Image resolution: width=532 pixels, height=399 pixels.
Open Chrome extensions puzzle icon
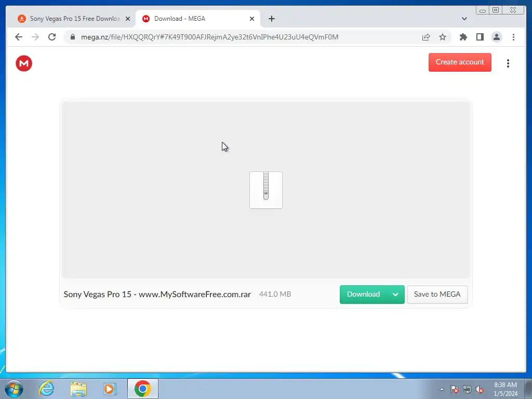click(463, 37)
